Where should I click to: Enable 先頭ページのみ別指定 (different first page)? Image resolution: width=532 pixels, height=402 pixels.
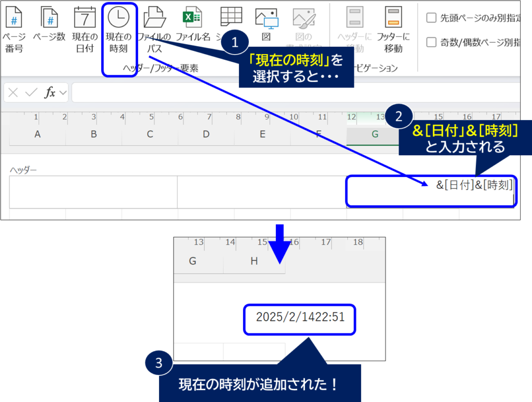(x=432, y=17)
